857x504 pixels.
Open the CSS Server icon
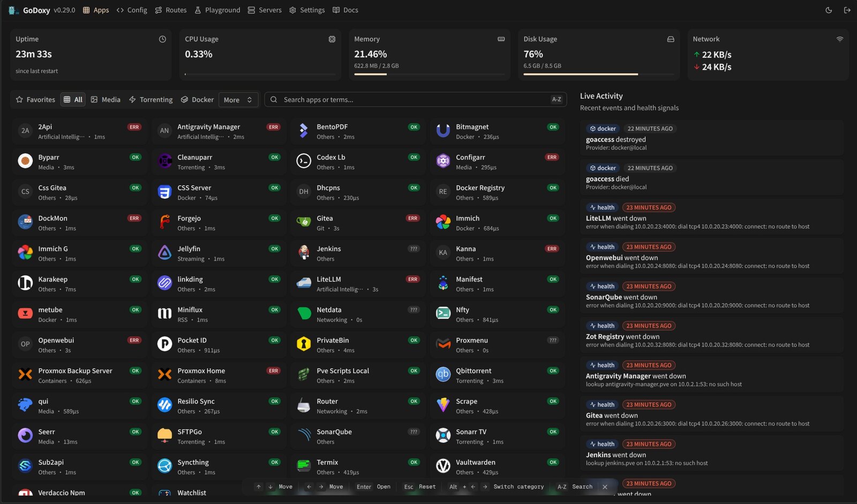164,192
